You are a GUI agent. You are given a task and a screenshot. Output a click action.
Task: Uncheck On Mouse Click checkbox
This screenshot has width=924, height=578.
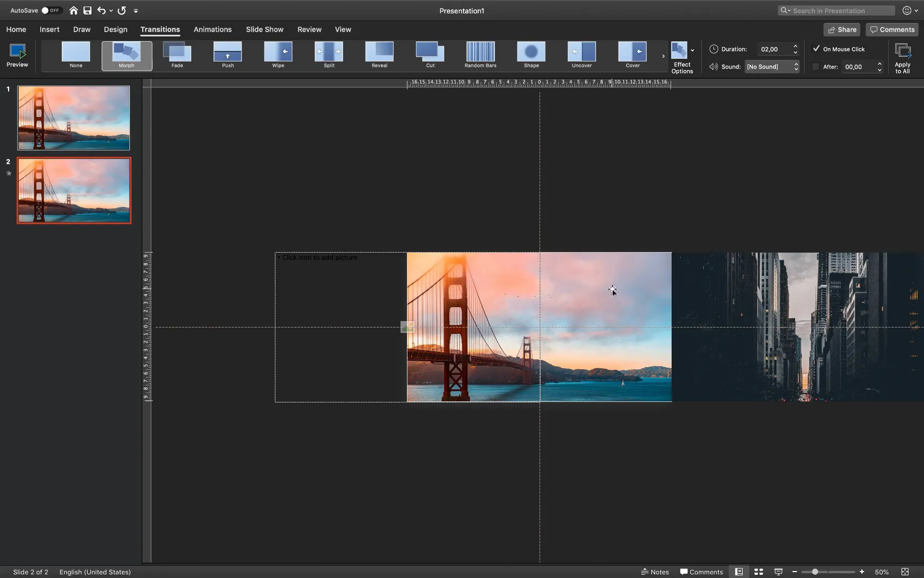tap(816, 49)
